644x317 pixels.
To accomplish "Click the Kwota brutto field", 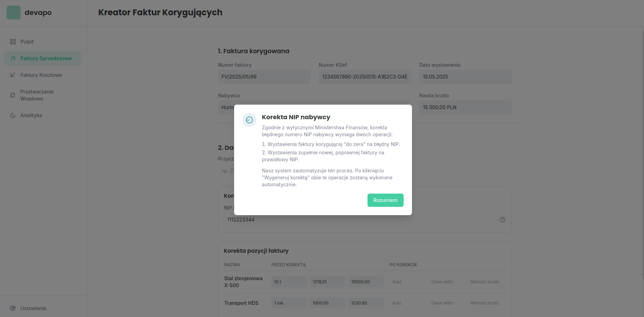I will point(465,107).
